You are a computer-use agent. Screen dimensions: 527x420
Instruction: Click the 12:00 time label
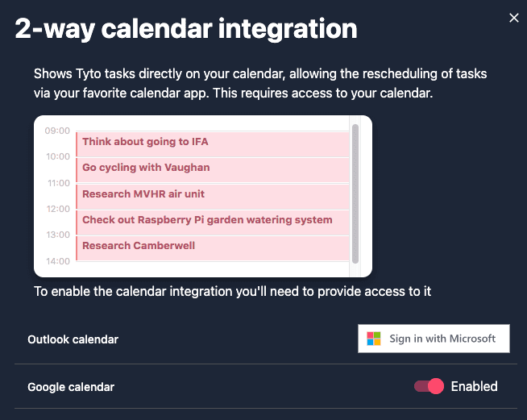coord(58,209)
